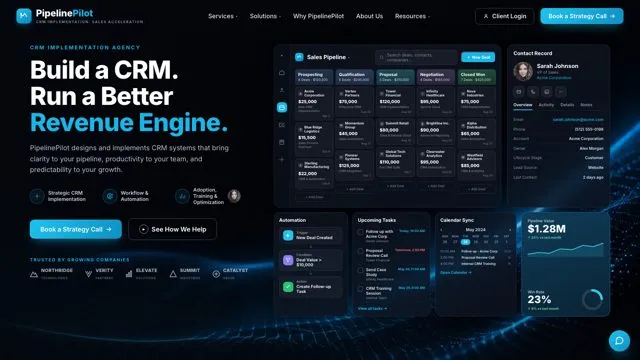Image resolution: width=640 pixels, height=360 pixels.
Task: Click the Deal Value condition icon
Action: [x=288, y=260]
